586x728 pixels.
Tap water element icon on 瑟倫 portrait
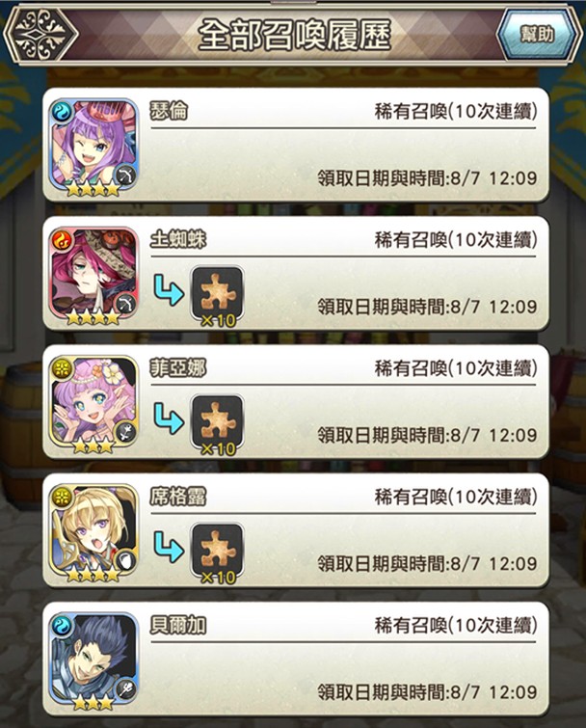(62, 112)
